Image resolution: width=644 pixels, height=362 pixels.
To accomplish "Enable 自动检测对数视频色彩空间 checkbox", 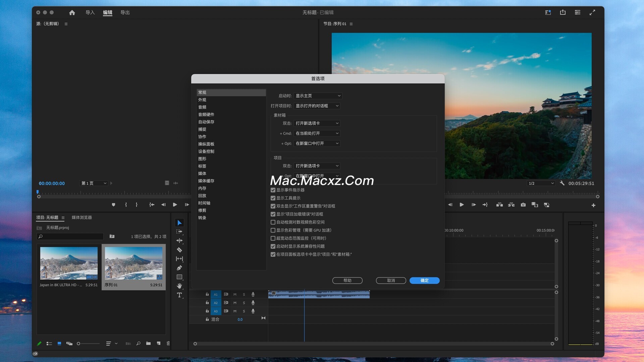I will click(x=273, y=222).
